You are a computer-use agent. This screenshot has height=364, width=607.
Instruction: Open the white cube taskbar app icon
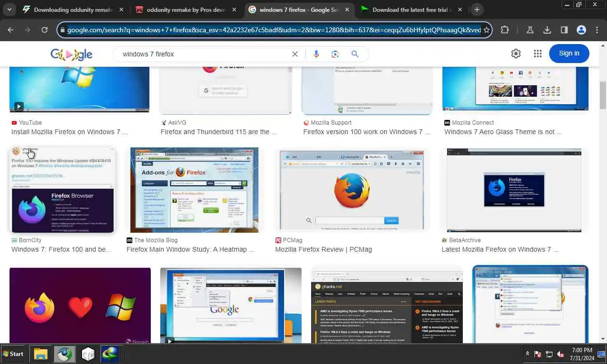coord(88,354)
